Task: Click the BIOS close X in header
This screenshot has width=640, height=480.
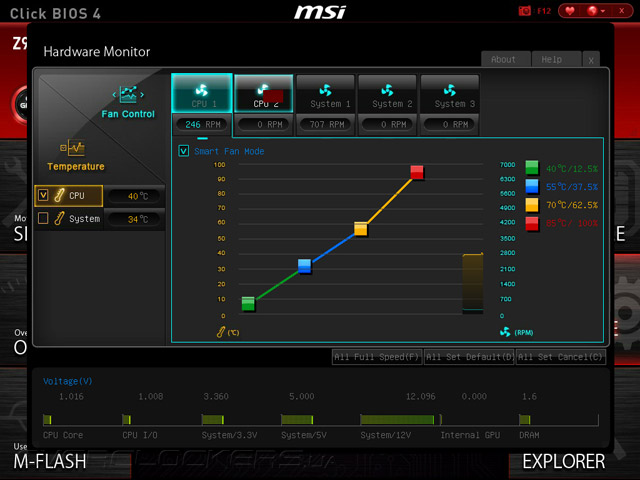Action: tap(621, 11)
